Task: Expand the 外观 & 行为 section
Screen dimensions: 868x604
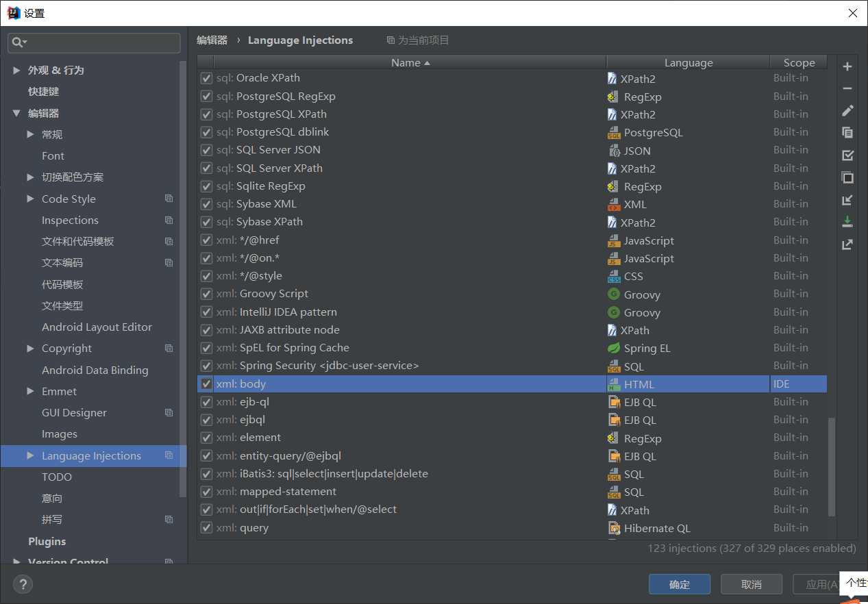Action: pos(16,71)
